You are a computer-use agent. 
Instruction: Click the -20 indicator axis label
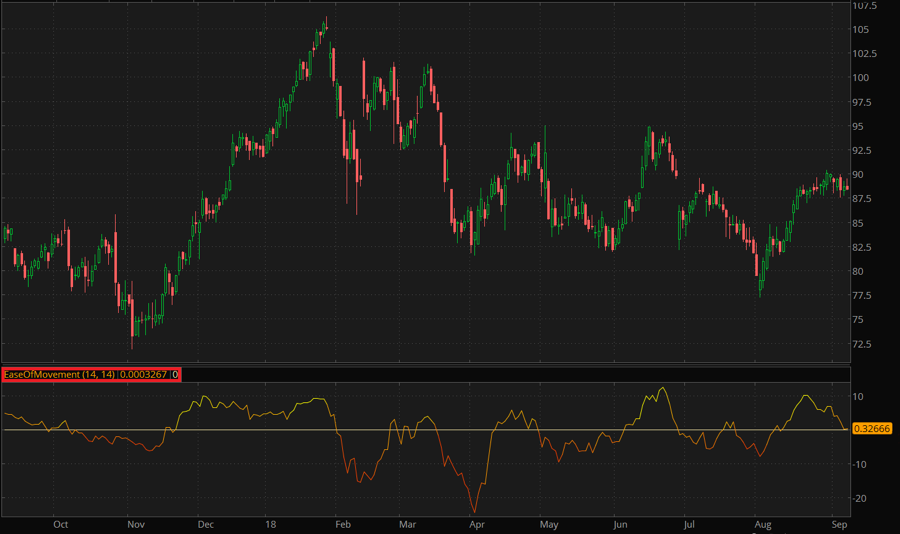pyautogui.click(x=860, y=498)
